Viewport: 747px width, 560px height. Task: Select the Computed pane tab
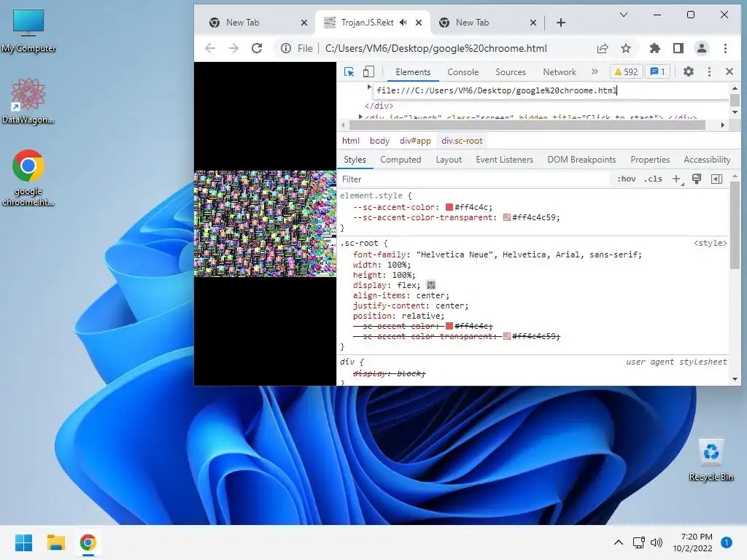pyautogui.click(x=400, y=160)
